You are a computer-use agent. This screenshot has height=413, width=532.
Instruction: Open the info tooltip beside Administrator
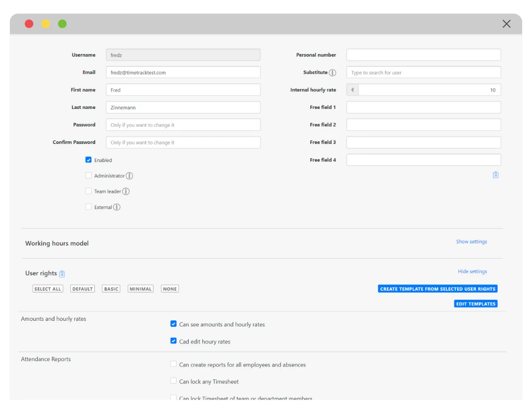click(130, 175)
